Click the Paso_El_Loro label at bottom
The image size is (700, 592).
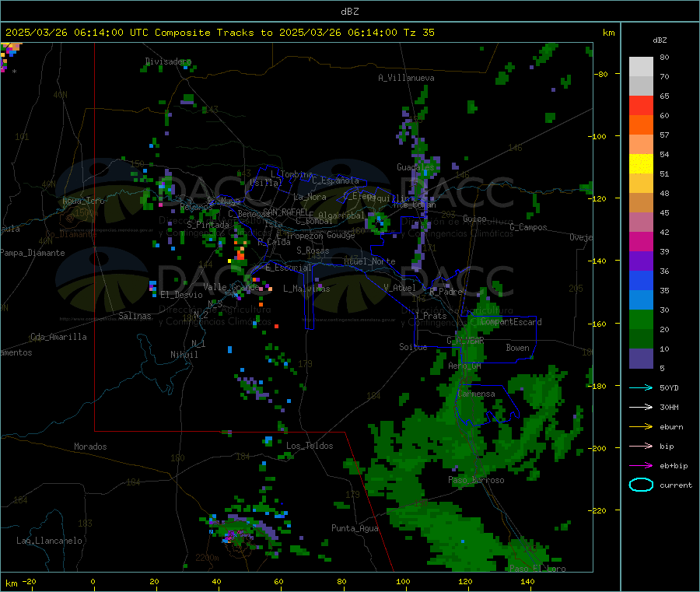pos(537,569)
